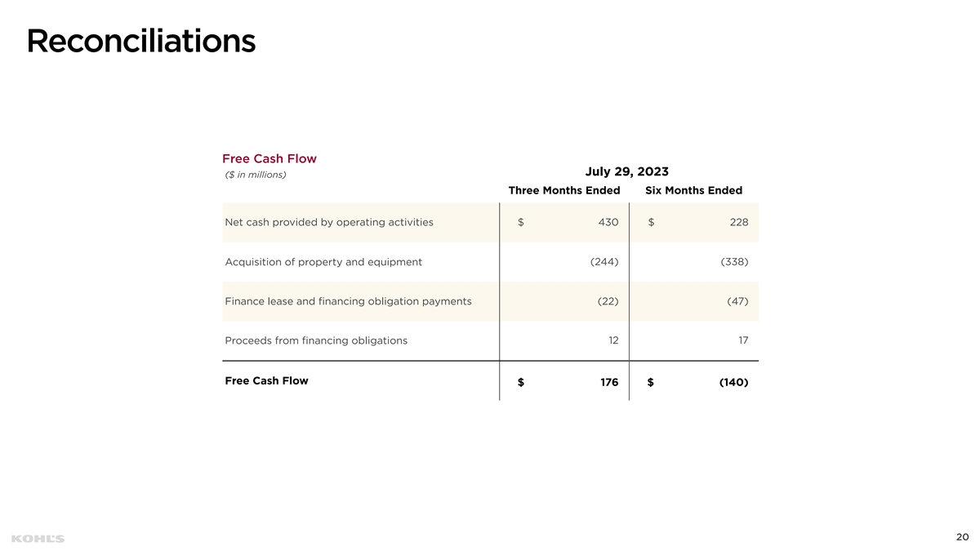Select Finance lease and financing obligation payments label

click(348, 301)
